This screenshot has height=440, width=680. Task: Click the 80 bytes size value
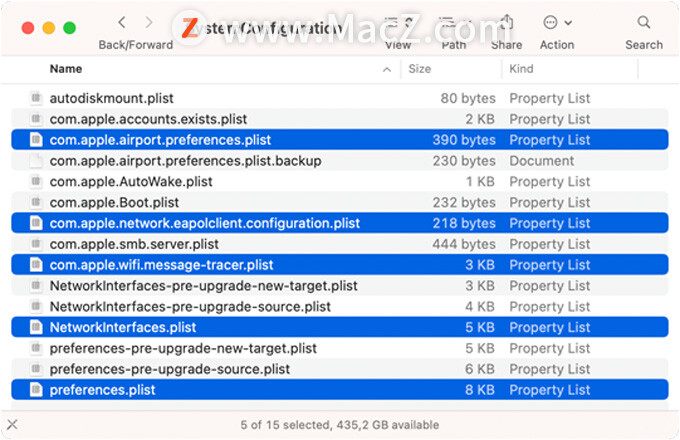(468, 98)
